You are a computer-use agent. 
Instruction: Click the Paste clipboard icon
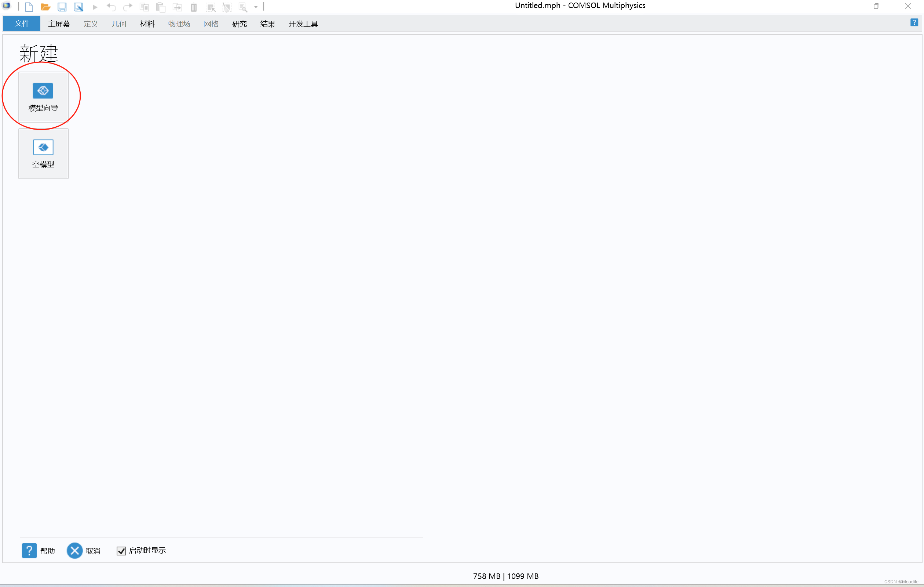pos(160,7)
